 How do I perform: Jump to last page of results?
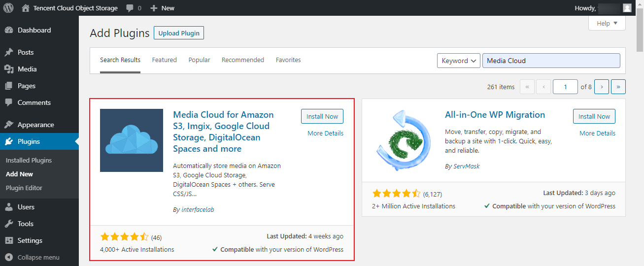(x=618, y=87)
